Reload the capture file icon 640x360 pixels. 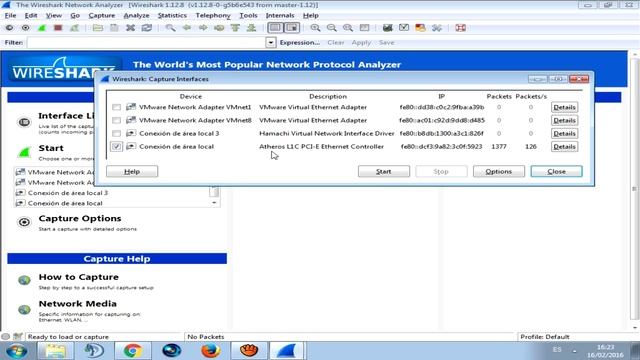click(x=147, y=28)
